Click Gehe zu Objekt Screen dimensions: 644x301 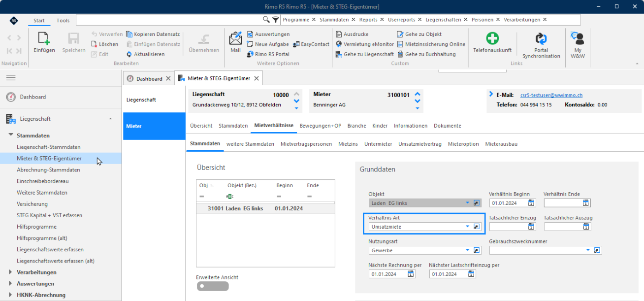point(419,34)
